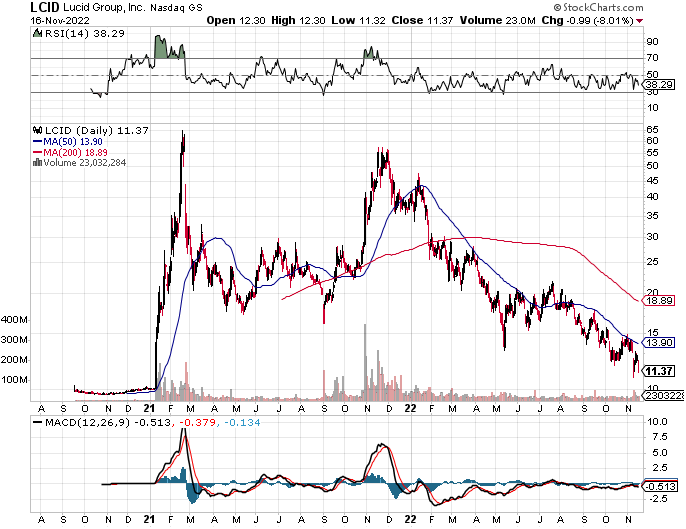Click the blue -0.134 MACD histogram value
Image resolution: width=686 pixels, height=529 pixels.
coord(242,423)
